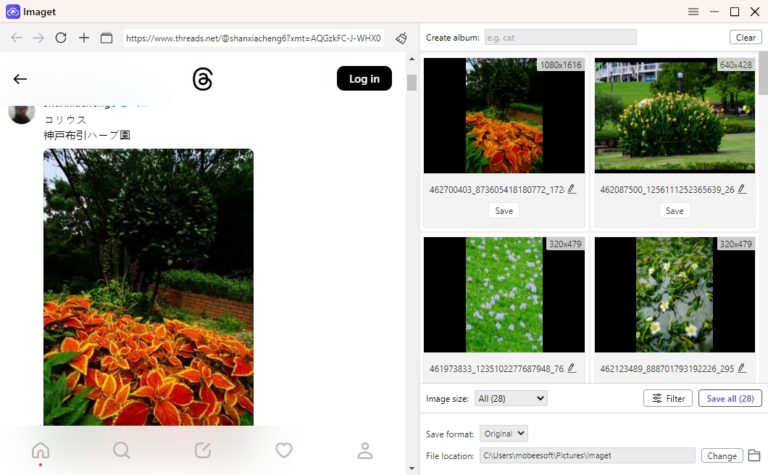Click the Create album input field
Viewport: 768px width, 475px height.
click(560, 37)
